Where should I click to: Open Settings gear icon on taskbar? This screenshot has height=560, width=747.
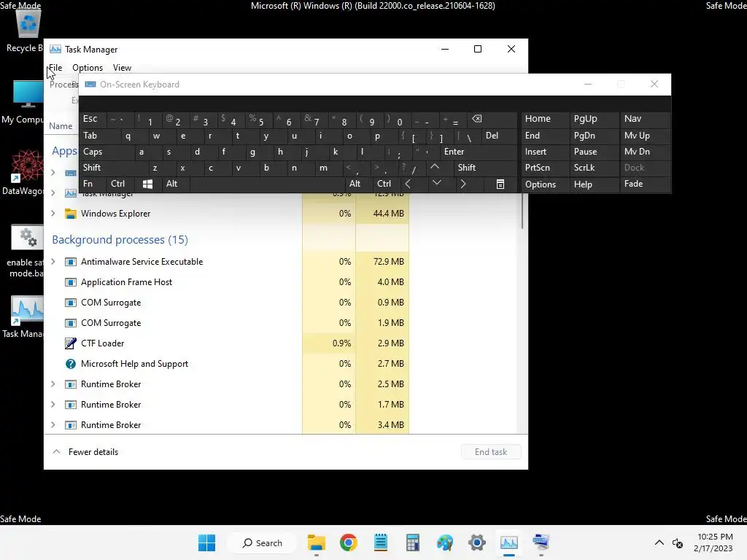477,542
